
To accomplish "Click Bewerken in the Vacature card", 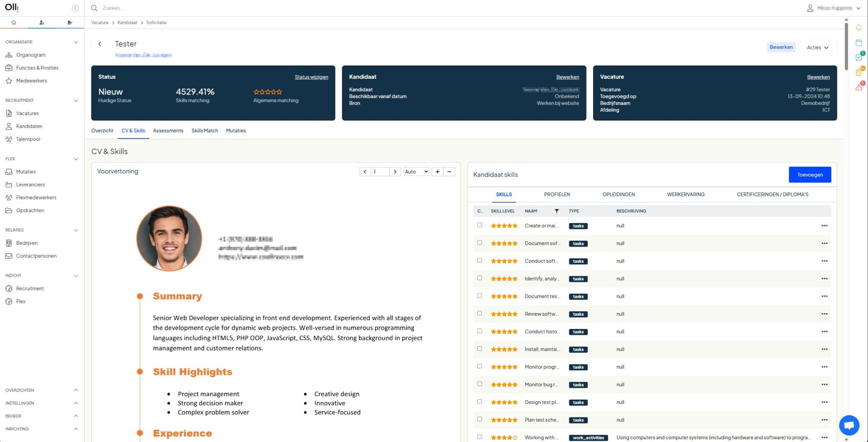I will [x=819, y=77].
